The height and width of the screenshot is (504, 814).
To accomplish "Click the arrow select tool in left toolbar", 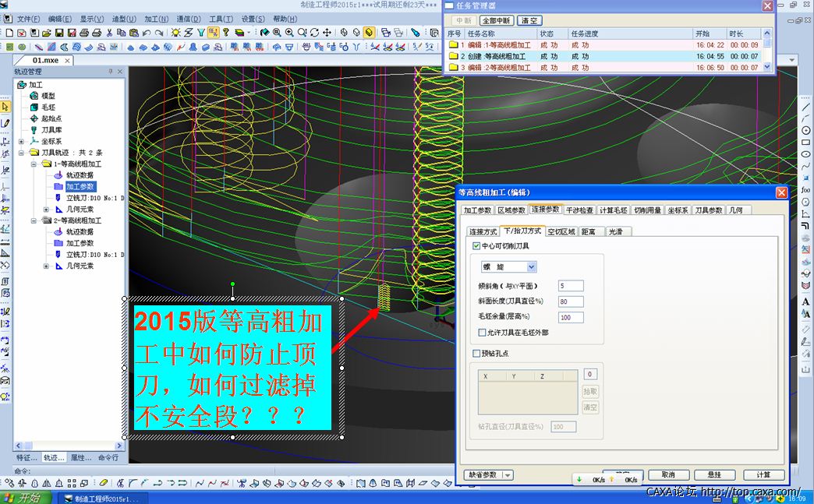I will click(x=5, y=107).
